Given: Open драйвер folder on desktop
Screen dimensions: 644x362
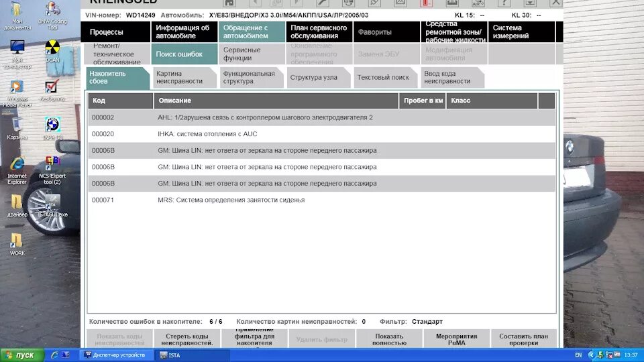Looking at the screenshot, I should tap(17, 206).
